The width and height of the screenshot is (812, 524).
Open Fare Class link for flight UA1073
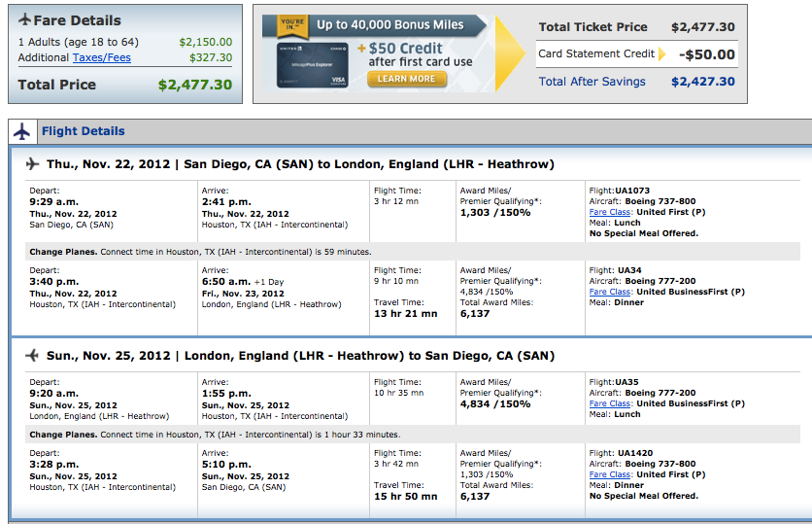[x=610, y=211]
